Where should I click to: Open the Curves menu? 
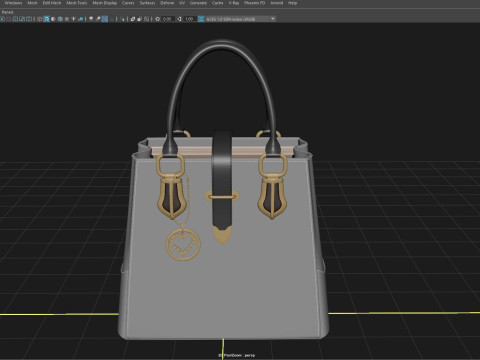[128, 3]
